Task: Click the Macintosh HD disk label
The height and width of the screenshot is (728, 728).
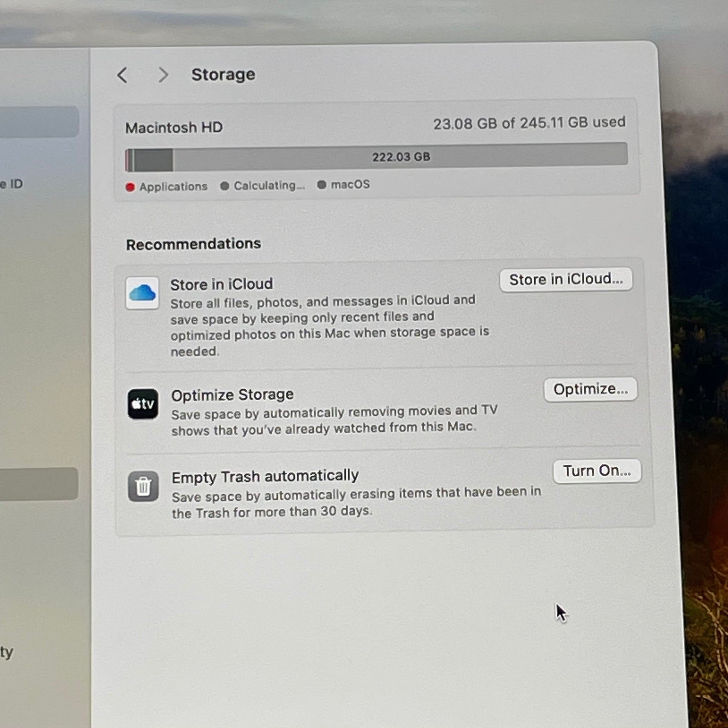Action: [x=174, y=127]
